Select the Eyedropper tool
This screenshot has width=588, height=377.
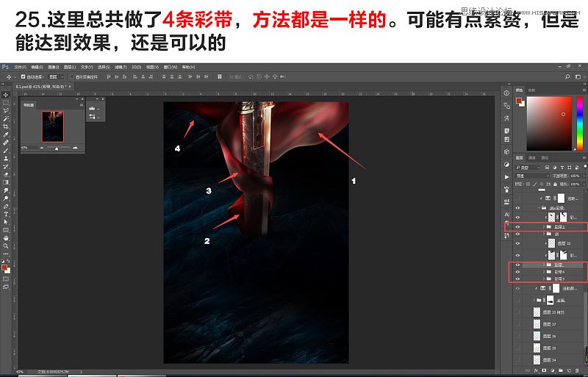point(6,134)
